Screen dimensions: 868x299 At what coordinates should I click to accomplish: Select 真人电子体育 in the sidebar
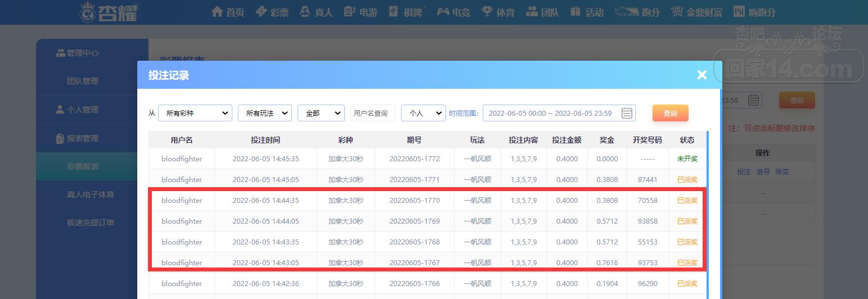[x=91, y=194]
